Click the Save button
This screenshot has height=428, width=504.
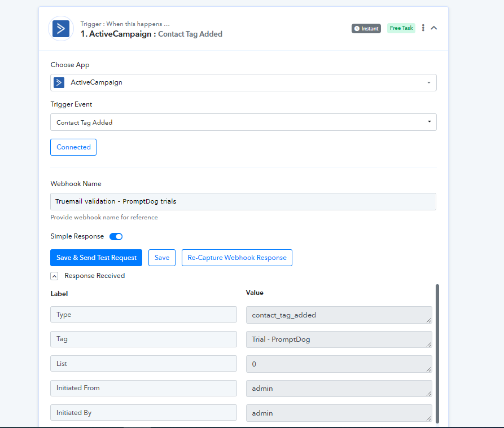click(x=162, y=258)
